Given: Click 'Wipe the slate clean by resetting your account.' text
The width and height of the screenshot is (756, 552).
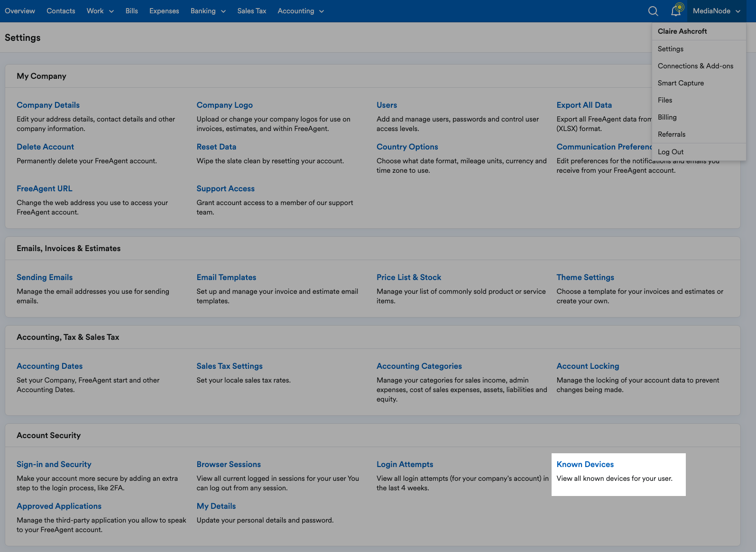Looking at the screenshot, I should tap(270, 161).
